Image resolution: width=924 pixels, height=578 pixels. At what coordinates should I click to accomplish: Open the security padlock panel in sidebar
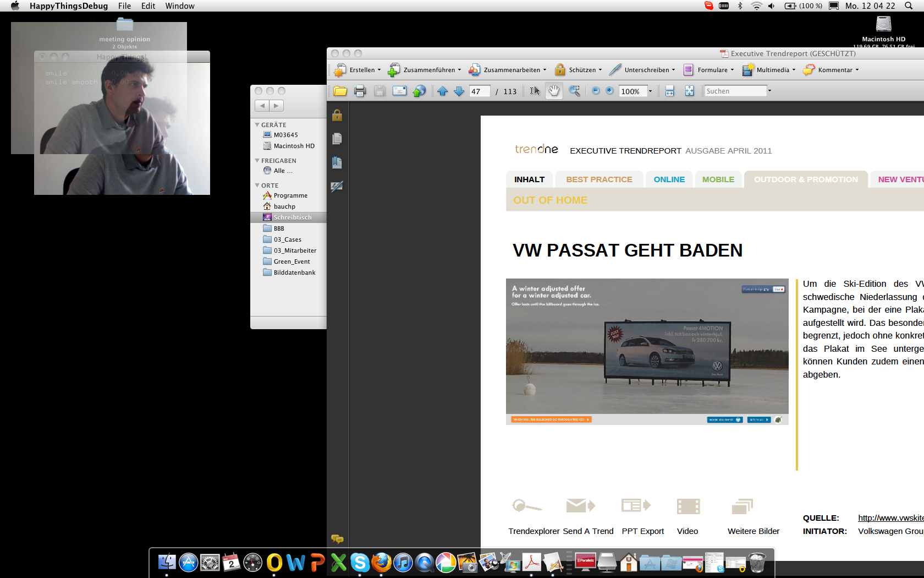point(337,115)
